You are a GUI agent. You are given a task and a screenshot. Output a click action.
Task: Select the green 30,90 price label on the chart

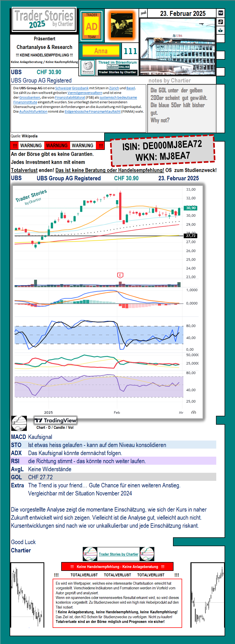tap(191, 208)
